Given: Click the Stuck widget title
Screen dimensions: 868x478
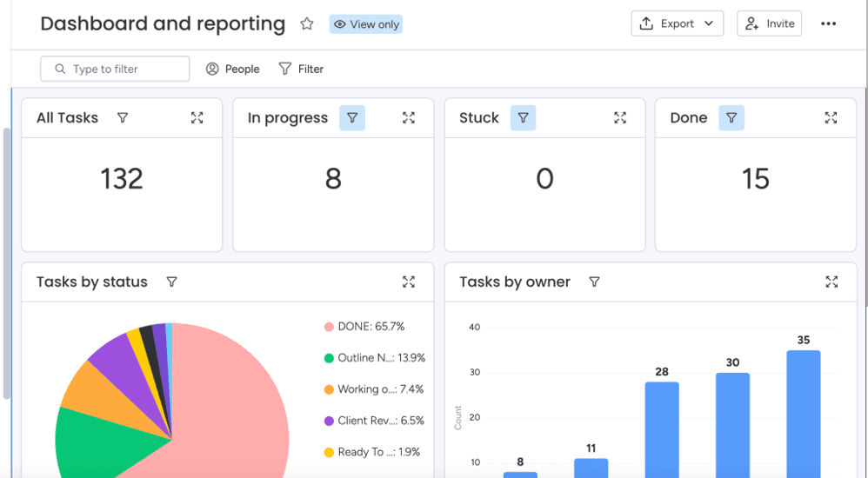Looking at the screenshot, I should tap(479, 118).
